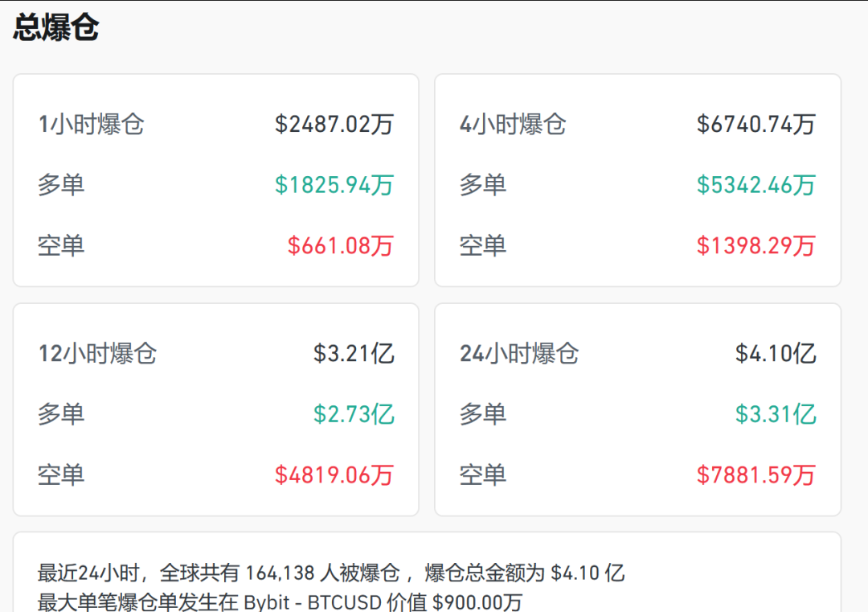Click the 1-hour short value $661.08万
The width and height of the screenshot is (868, 612).
coord(340,245)
